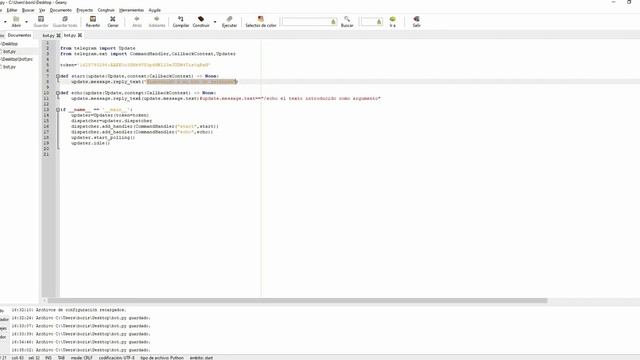Click the 'ámbito: start' status bar entry
640x360 pixels.
(201, 358)
